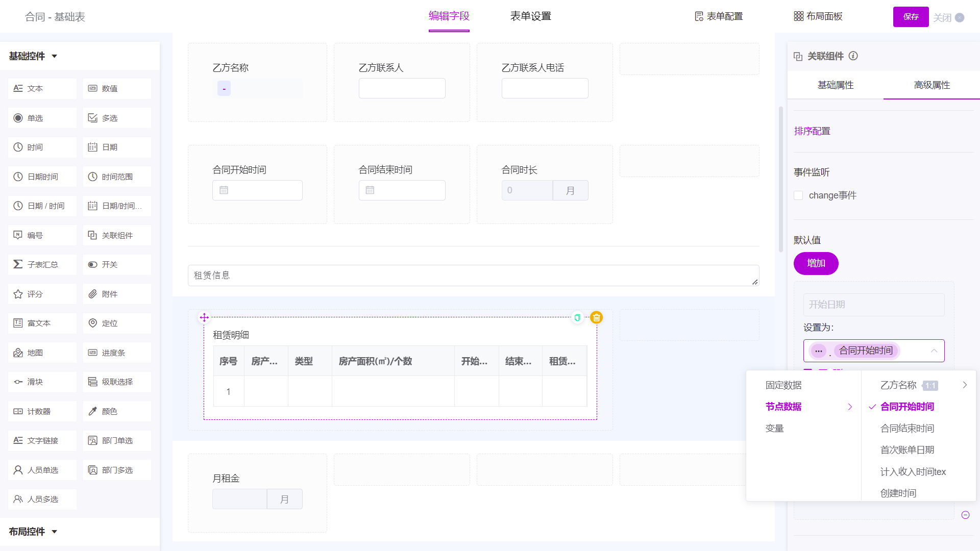Image resolution: width=980 pixels, height=551 pixels.
Task: Open the 设置为 合同开始时间 dropdown
Action: [x=874, y=351]
